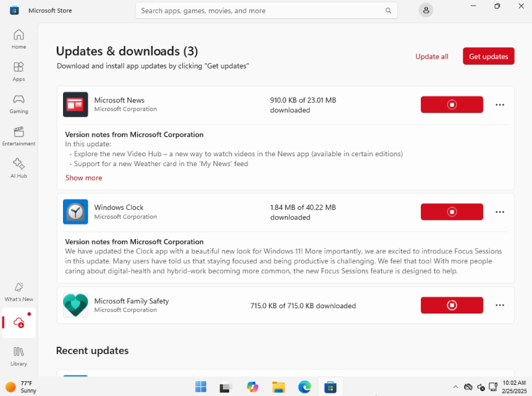The height and width of the screenshot is (396, 532).
Task: Open the Microsoft Family Safety app title
Action: click(x=132, y=301)
